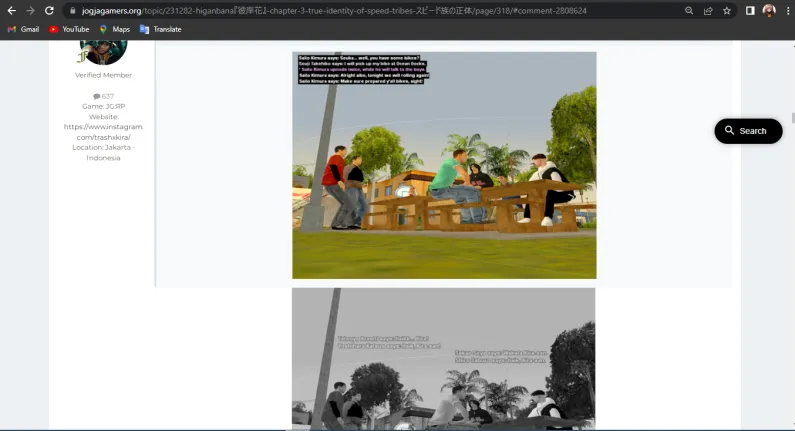The image size is (795, 431).
Task: Open the poster's avatar picture
Action: pos(103,52)
